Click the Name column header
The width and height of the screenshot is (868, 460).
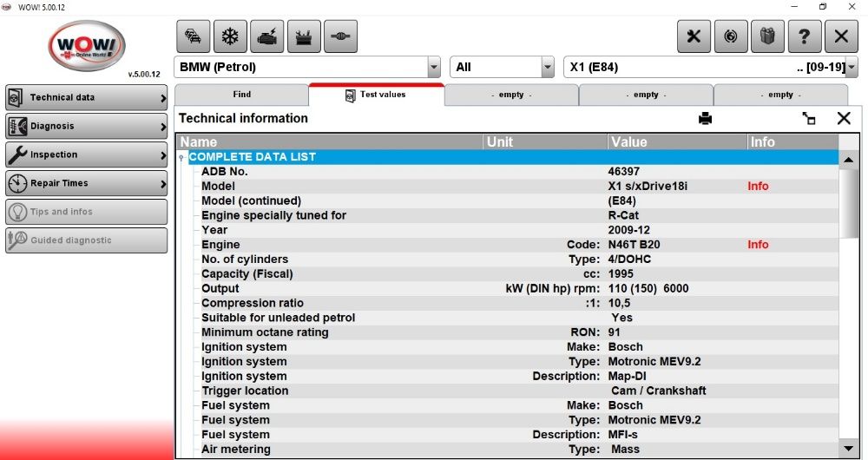point(331,142)
